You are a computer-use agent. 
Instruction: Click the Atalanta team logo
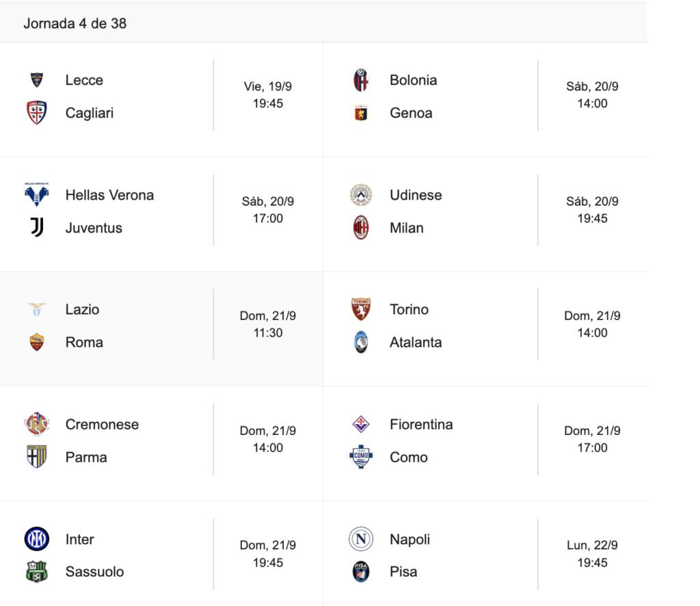[x=361, y=342]
